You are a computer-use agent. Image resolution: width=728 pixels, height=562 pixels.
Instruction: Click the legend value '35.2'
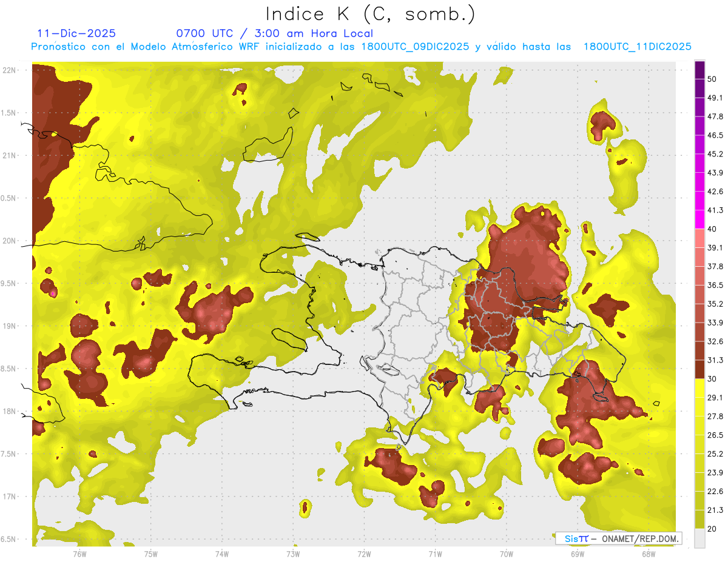tap(715, 304)
